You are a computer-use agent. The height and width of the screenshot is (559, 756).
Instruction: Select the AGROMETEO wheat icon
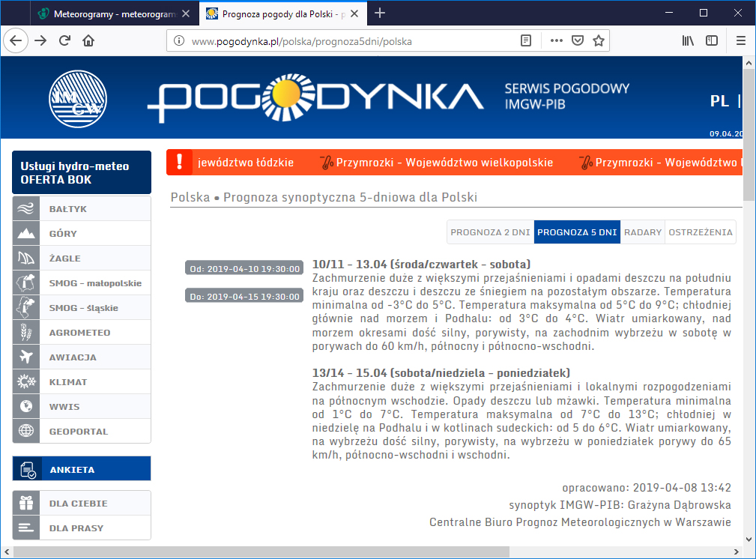tap(25, 332)
